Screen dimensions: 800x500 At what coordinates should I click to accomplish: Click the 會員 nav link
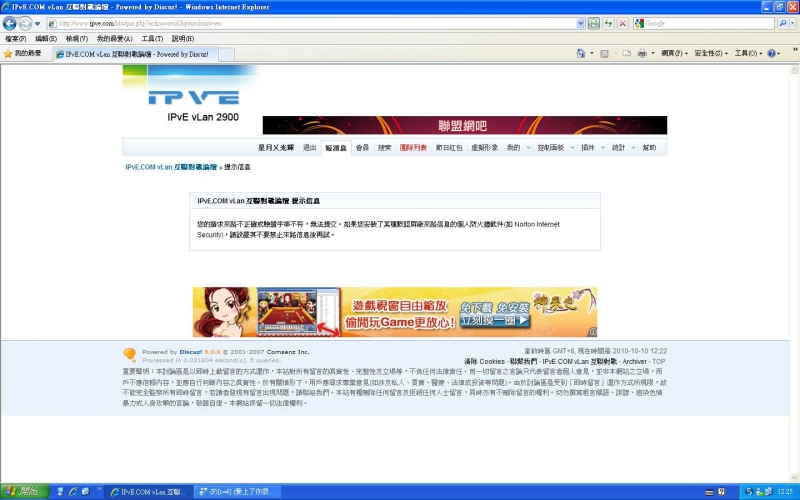362,147
